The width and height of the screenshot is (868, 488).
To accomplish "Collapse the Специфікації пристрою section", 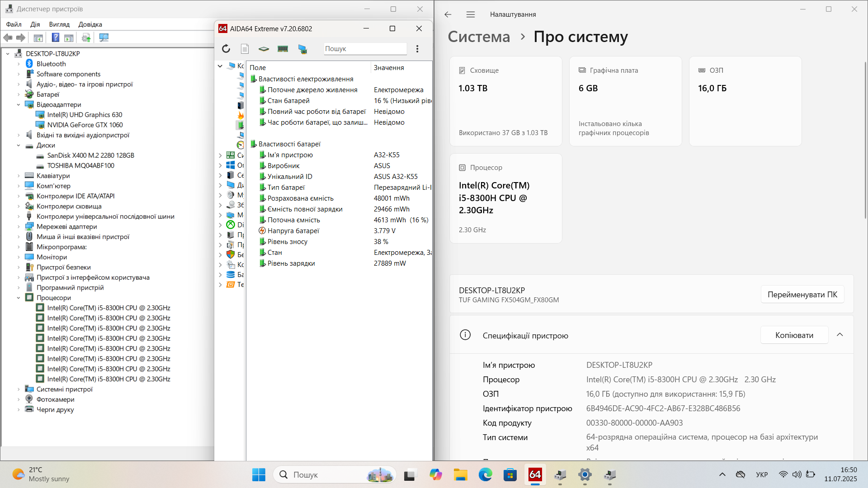I will 840,335.
